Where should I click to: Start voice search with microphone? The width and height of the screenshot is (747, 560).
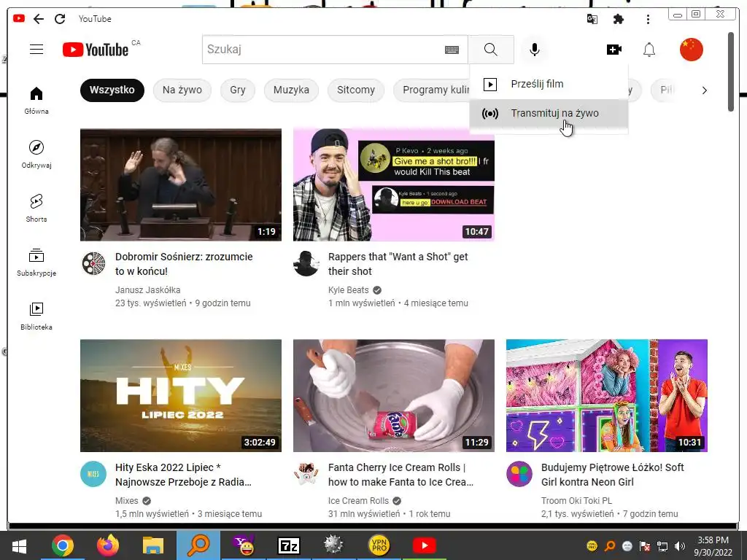tap(535, 50)
